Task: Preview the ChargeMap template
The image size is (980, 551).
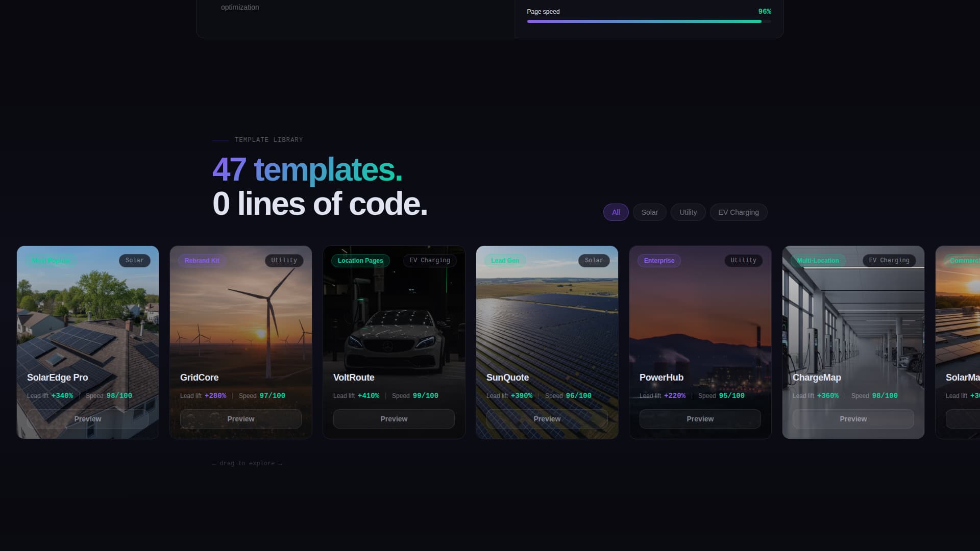Action: pyautogui.click(x=853, y=418)
